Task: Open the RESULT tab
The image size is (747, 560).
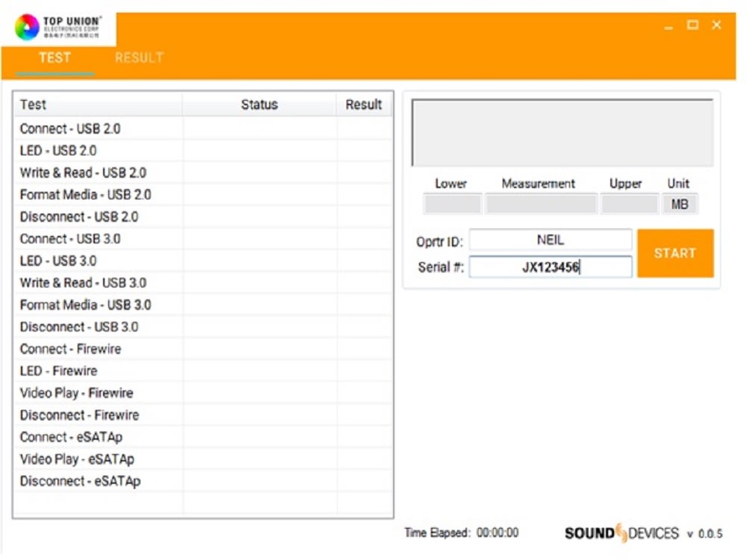Action: [139, 57]
